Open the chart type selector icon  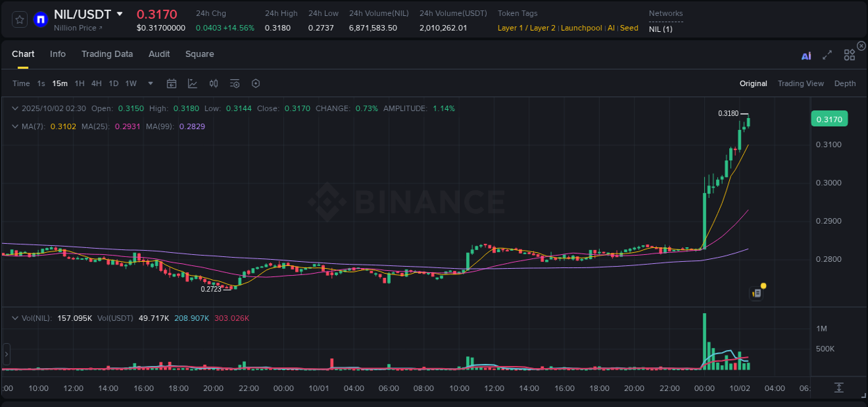[x=191, y=83]
